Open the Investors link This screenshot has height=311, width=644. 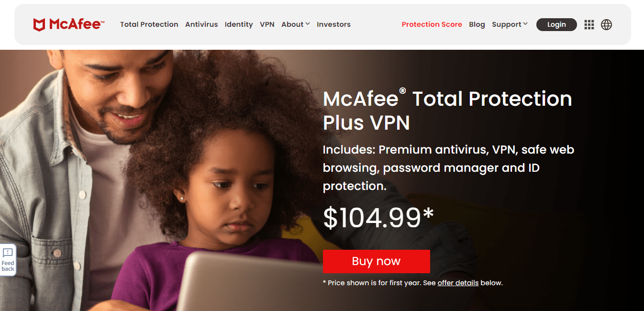pos(333,24)
